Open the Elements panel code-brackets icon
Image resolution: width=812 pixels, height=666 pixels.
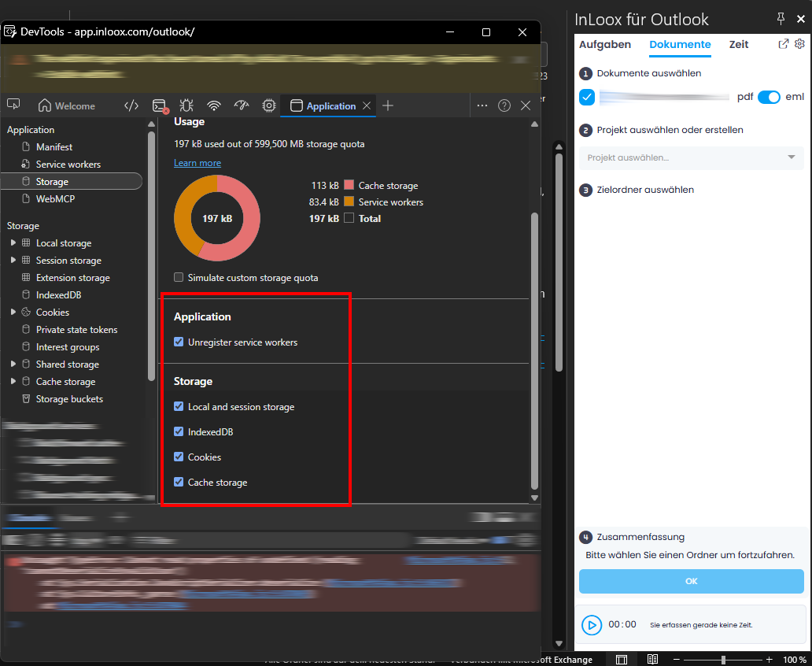pyautogui.click(x=131, y=105)
